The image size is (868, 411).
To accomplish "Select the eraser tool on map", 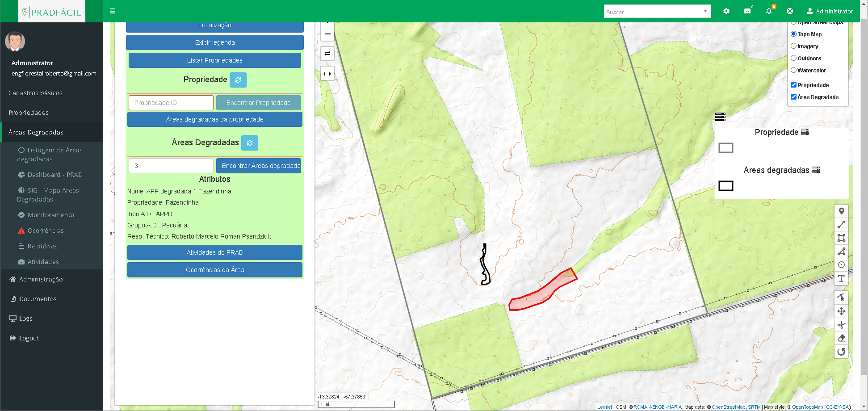I will [x=841, y=338].
